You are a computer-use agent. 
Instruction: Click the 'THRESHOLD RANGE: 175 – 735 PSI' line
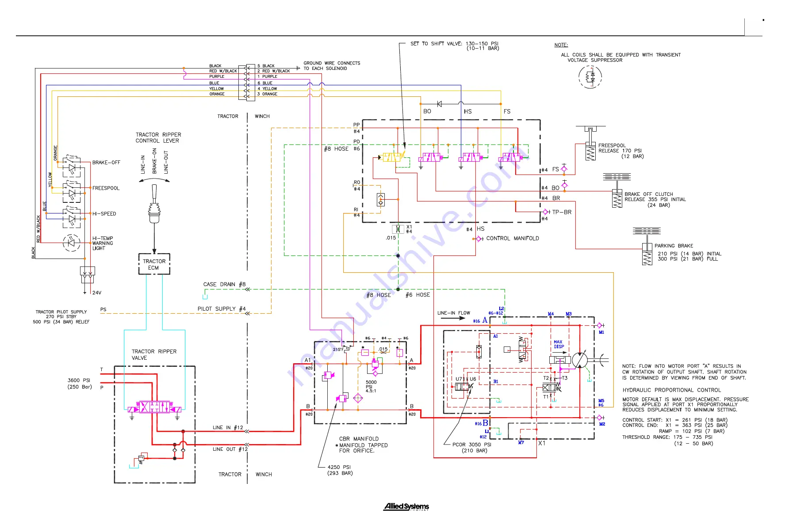(667, 437)
